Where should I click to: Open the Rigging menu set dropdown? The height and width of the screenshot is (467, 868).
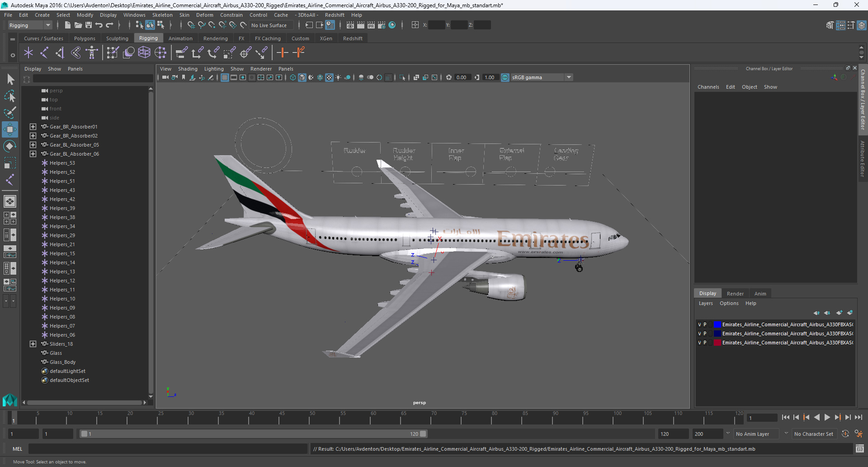click(30, 25)
